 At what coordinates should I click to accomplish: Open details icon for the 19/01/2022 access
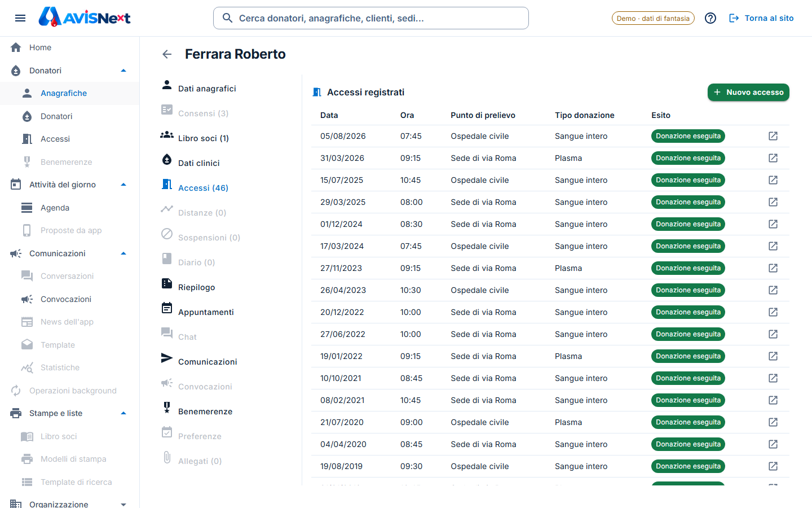pyautogui.click(x=773, y=356)
